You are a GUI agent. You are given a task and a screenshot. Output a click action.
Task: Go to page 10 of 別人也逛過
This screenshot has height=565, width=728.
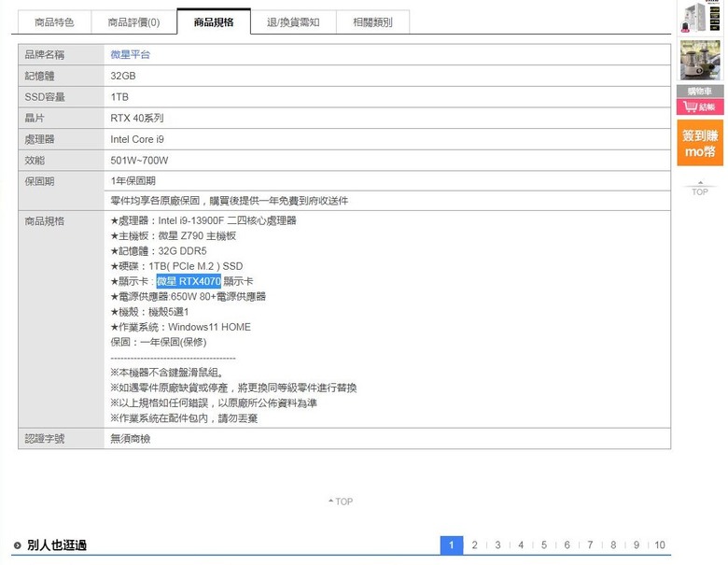(x=660, y=545)
